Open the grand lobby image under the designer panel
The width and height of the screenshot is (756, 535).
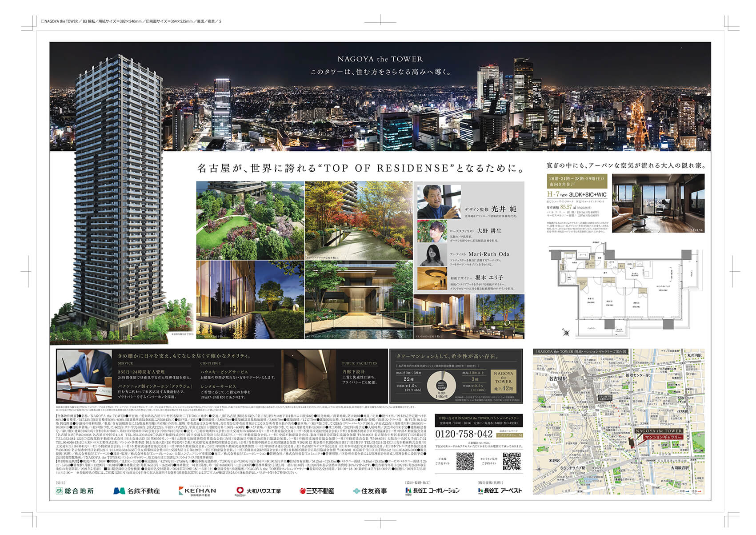coord(469,317)
